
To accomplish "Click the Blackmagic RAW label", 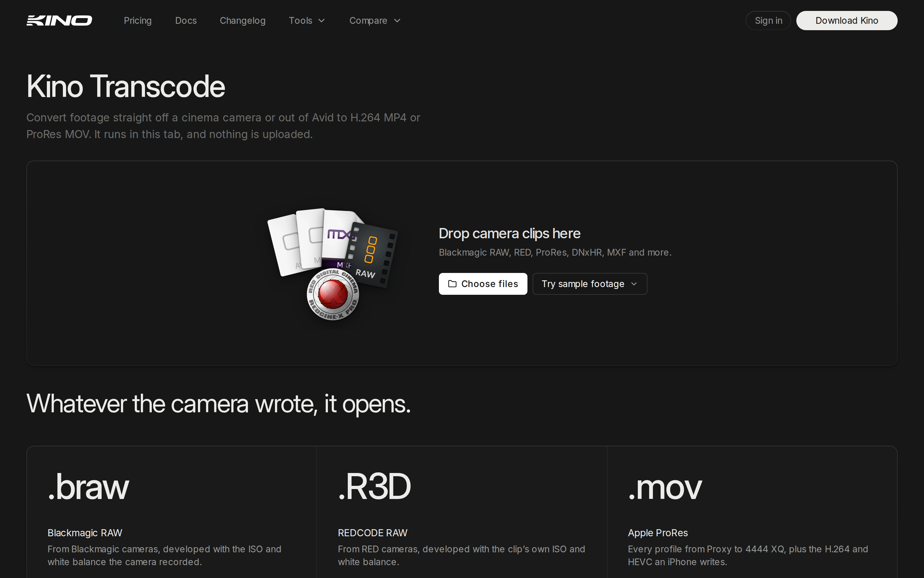I will point(85,533).
